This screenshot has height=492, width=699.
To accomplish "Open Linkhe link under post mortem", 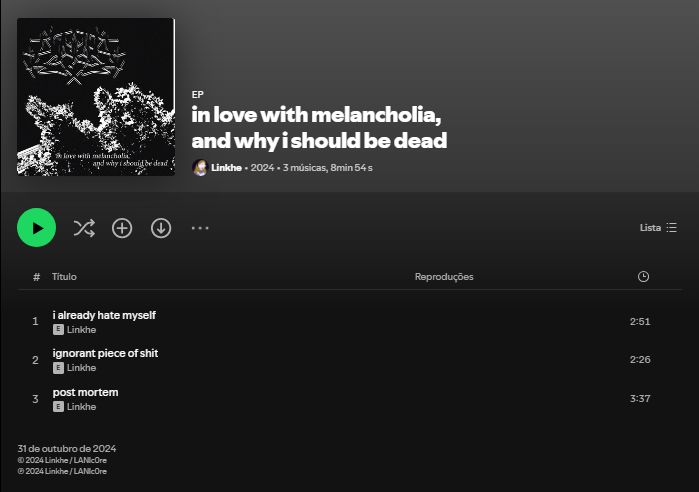I will (82, 407).
